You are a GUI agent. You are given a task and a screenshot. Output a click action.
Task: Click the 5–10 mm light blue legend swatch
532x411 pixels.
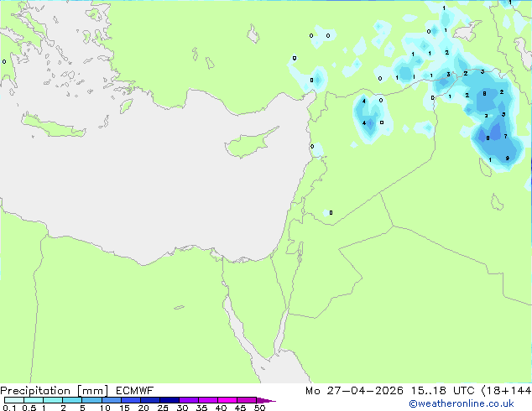pos(91,400)
